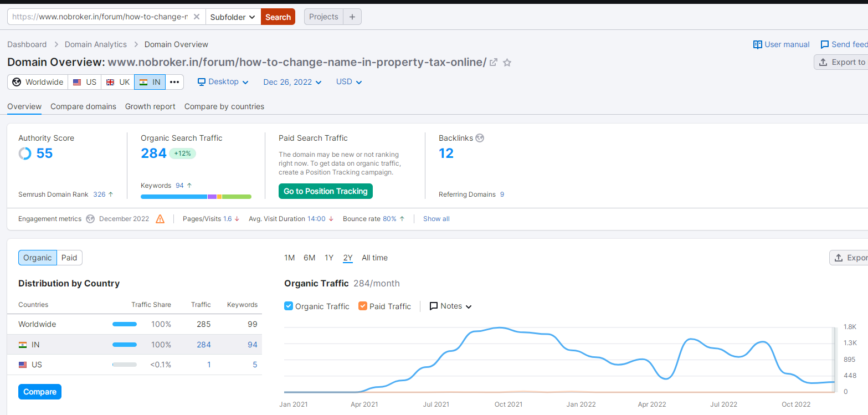This screenshot has height=415, width=868.
Task: Expand the Notes dropdown
Action: [451, 306]
